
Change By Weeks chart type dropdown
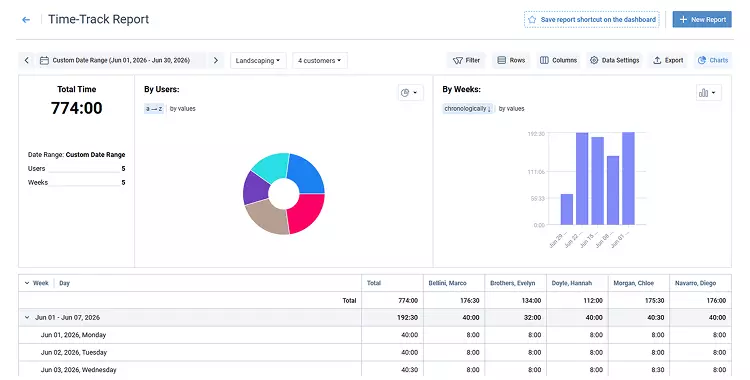pyautogui.click(x=709, y=93)
